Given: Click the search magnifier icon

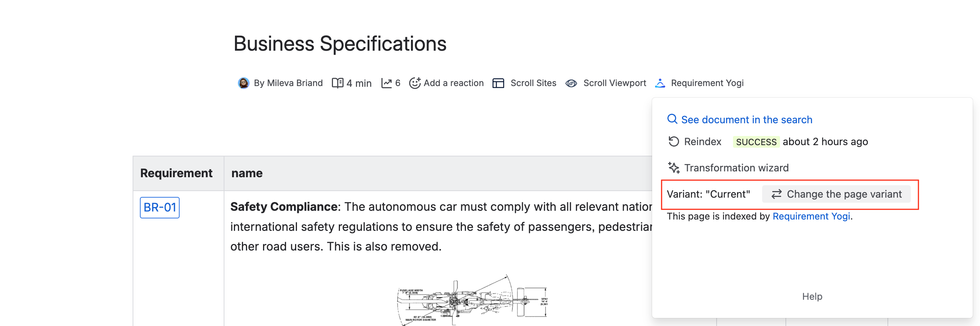Looking at the screenshot, I should pos(672,119).
